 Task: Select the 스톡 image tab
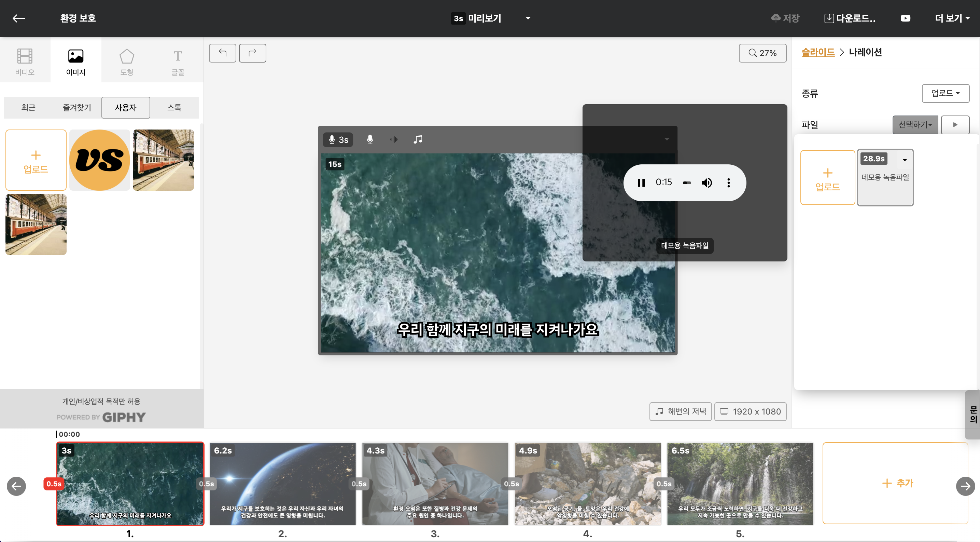[x=174, y=108]
